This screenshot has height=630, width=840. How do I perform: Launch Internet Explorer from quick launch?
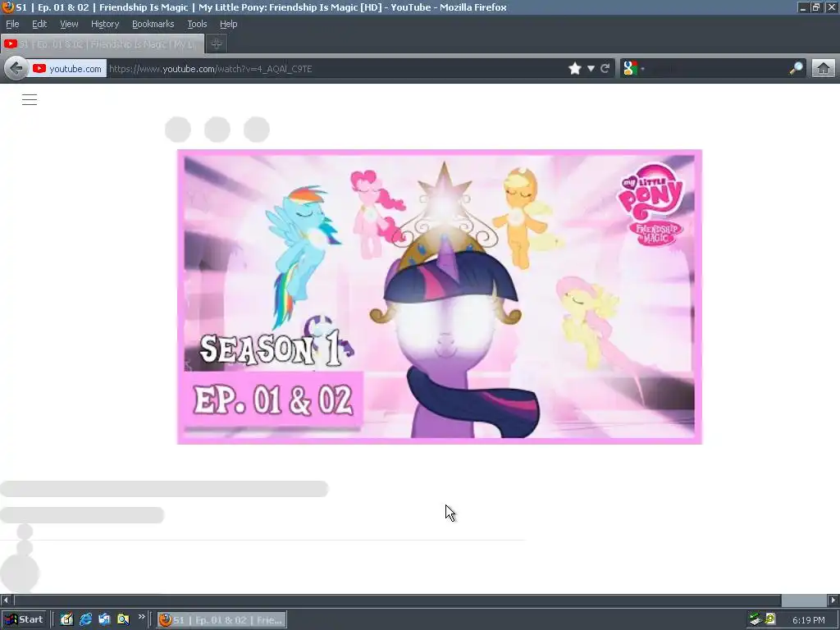click(x=85, y=619)
